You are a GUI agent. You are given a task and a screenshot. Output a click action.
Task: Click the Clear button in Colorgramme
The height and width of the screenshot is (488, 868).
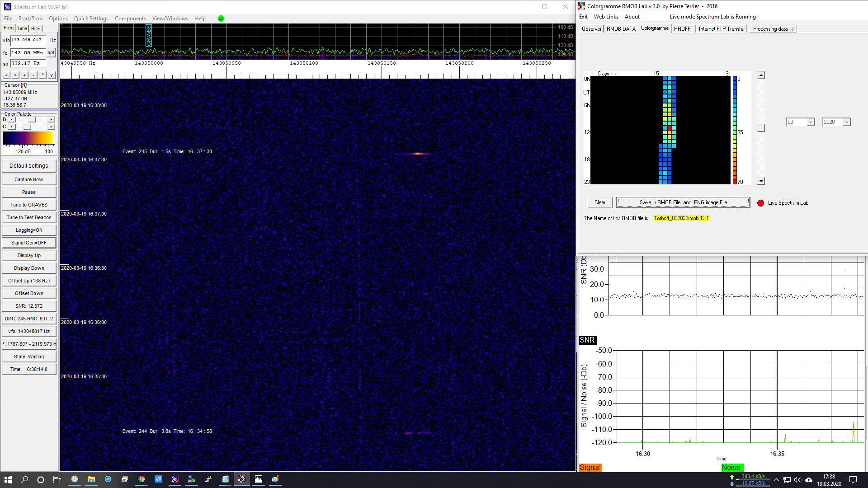[x=600, y=203]
